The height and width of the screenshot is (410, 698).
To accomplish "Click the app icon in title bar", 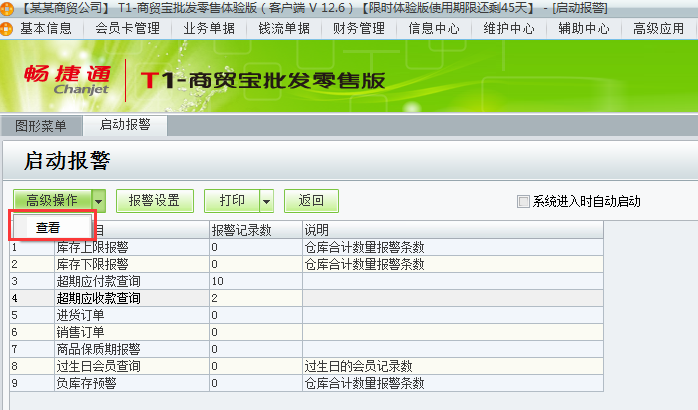I will (8, 8).
